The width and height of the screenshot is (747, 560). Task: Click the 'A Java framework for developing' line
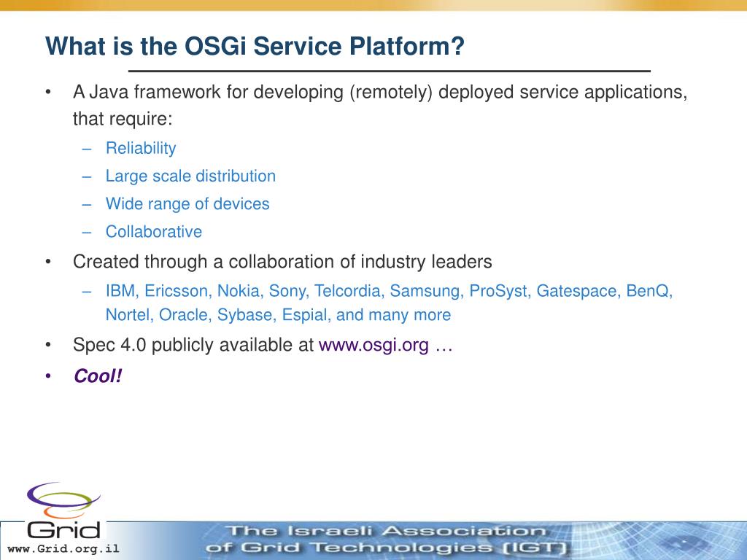point(379,92)
